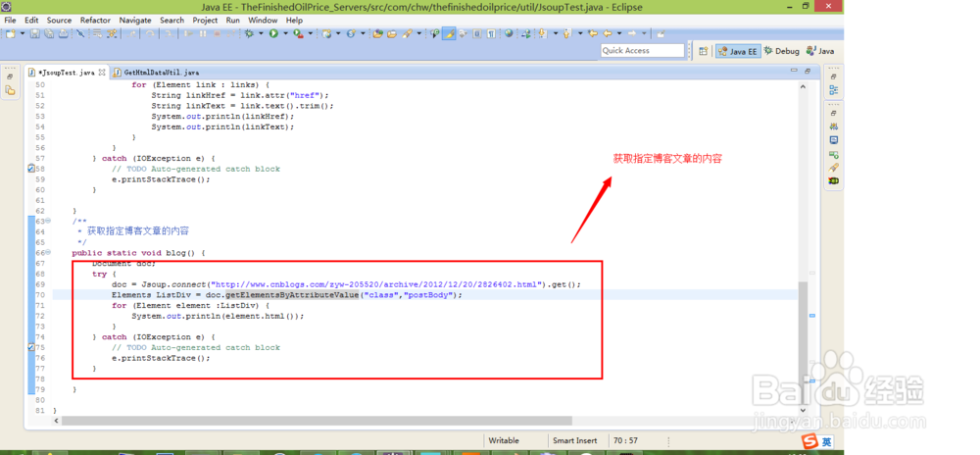The width and height of the screenshot is (980, 455).
Task: Click line 70 containing getElementsByAttributeValue
Action: pos(425,295)
